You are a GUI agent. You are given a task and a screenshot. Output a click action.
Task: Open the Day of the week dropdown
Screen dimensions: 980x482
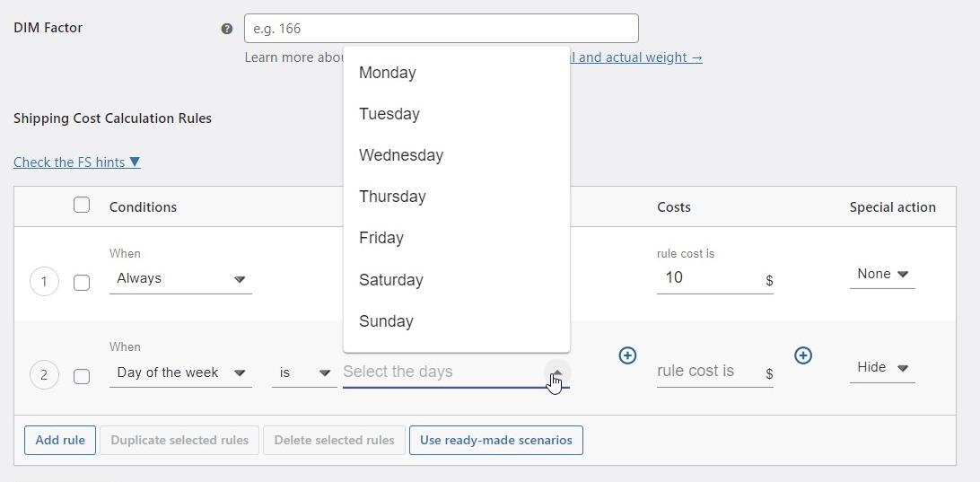180,372
